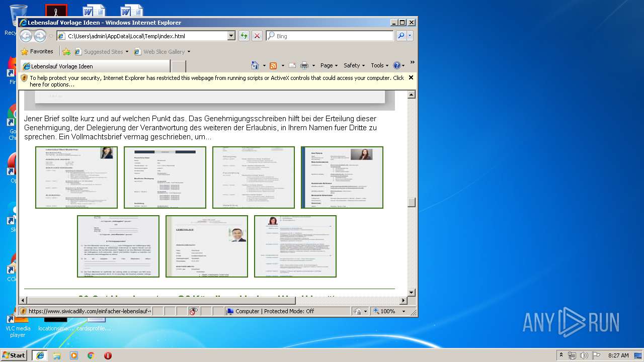Screen dimensions: 644x362
Task: Click the status bar security lock icon
Action: point(357,311)
